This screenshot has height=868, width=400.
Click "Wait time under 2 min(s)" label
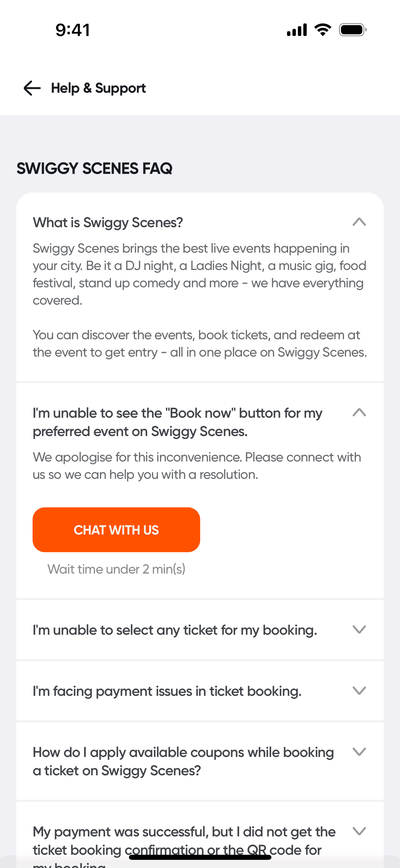(116, 569)
